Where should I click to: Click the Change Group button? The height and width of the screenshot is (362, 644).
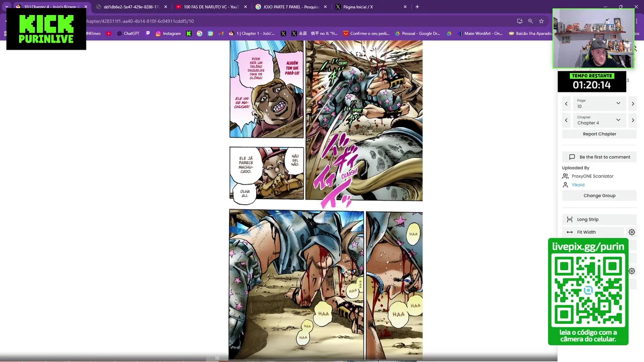click(x=599, y=196)
